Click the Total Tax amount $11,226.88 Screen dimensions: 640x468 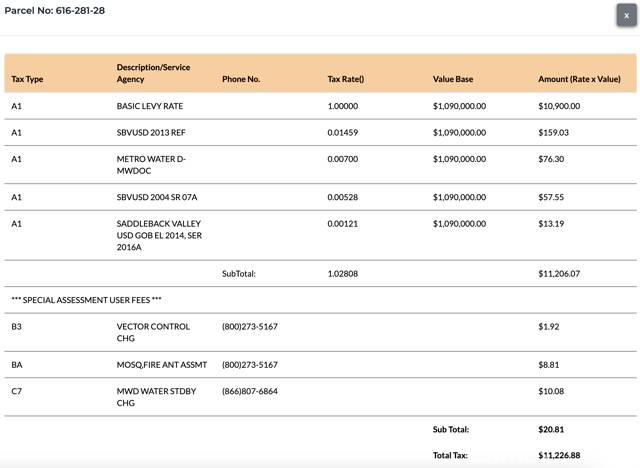coord(559,455)
